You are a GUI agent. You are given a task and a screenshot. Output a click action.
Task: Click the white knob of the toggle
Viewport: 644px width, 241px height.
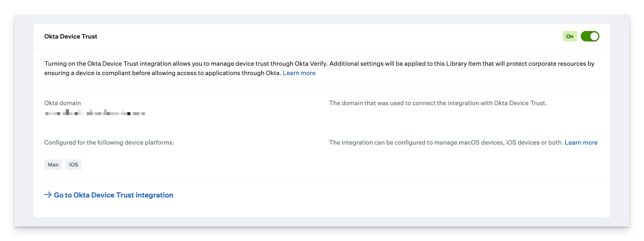pos(594,37)
